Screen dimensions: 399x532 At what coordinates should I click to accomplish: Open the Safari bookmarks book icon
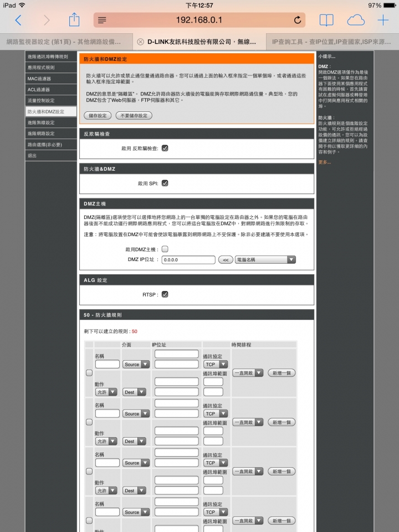pyautogui.click(x=326, y=21)
